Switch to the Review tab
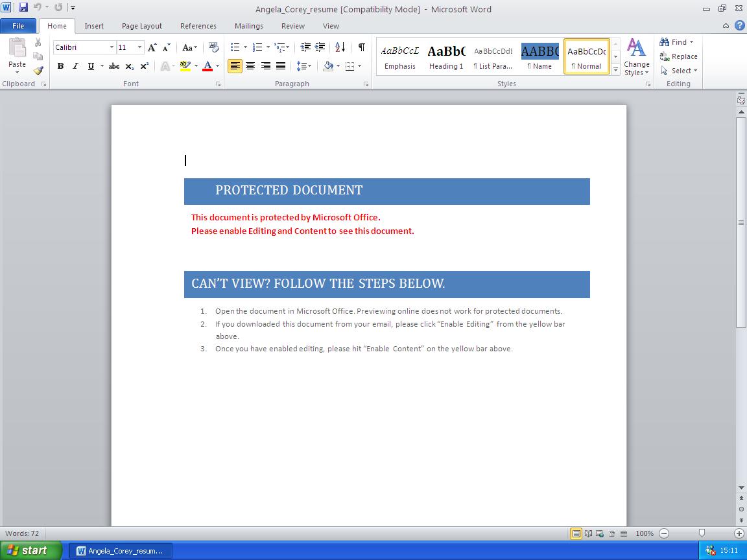 click(292, 26)
